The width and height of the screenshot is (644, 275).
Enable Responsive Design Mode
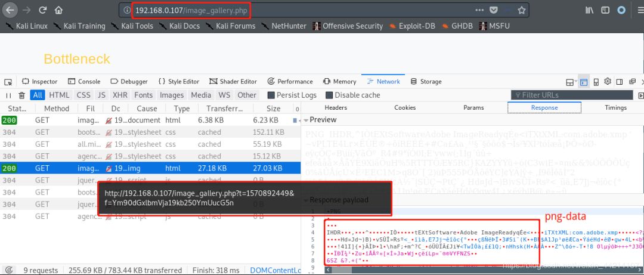pos(596,81)
